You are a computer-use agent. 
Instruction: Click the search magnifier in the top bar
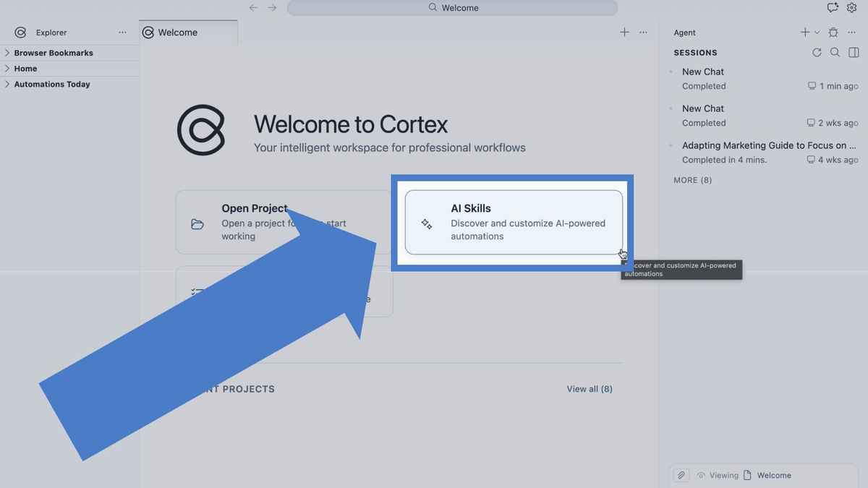pyautogui.click(x=433, y=8)
